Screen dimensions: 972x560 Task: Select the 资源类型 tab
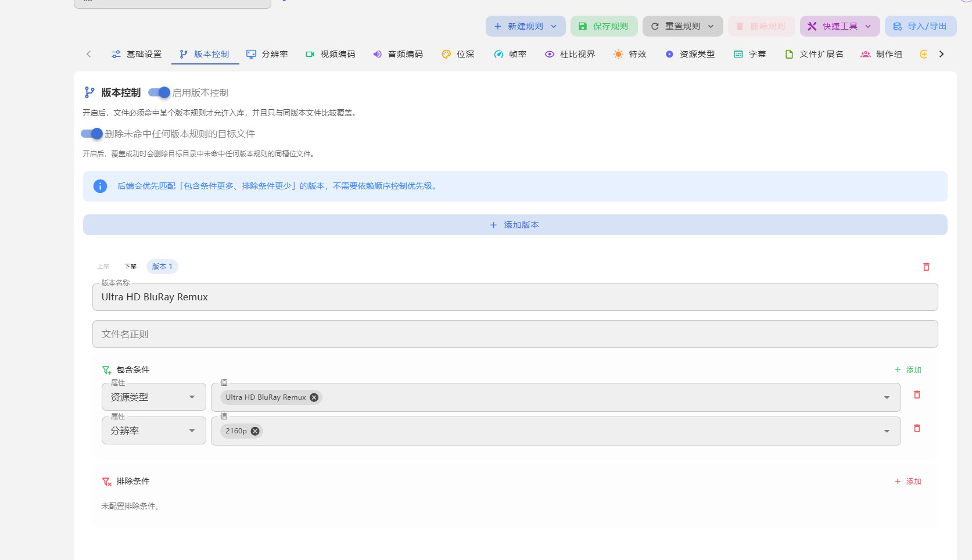(690, 54)
